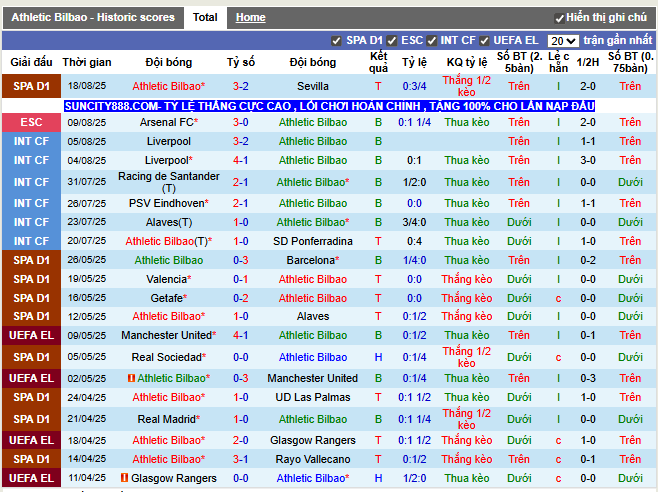Open the 4-1 score on 04/08/25 row
658x492 pixels.
[240, 160]
